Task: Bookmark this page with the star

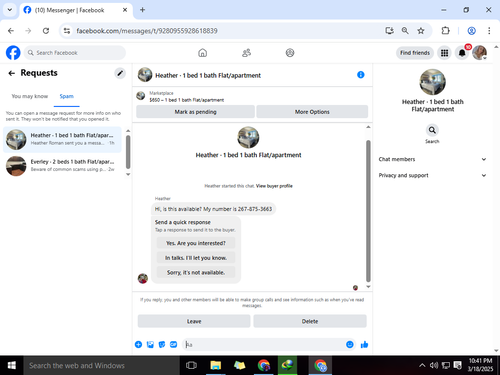Action: point(421,31)
